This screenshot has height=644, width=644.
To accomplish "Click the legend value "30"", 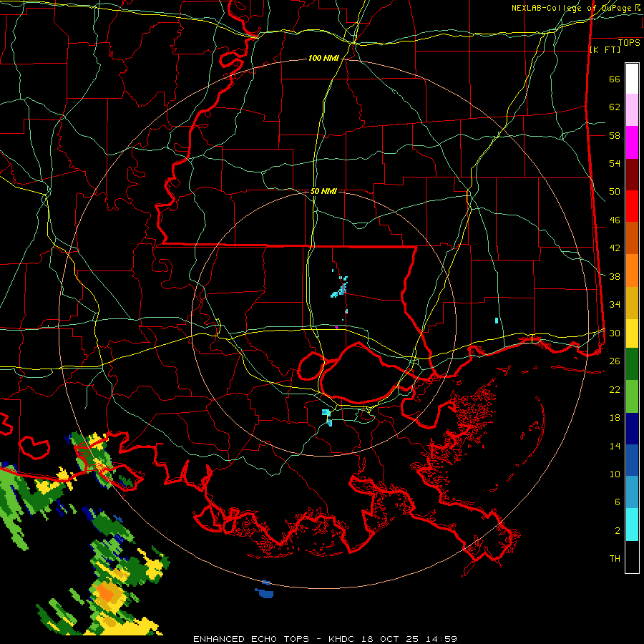I will point(615,333).
